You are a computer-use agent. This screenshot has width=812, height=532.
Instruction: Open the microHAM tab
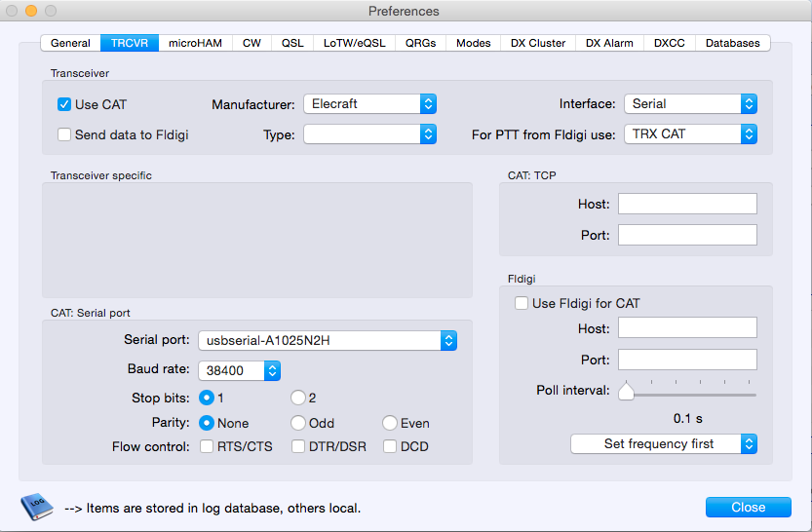(195, 43)
